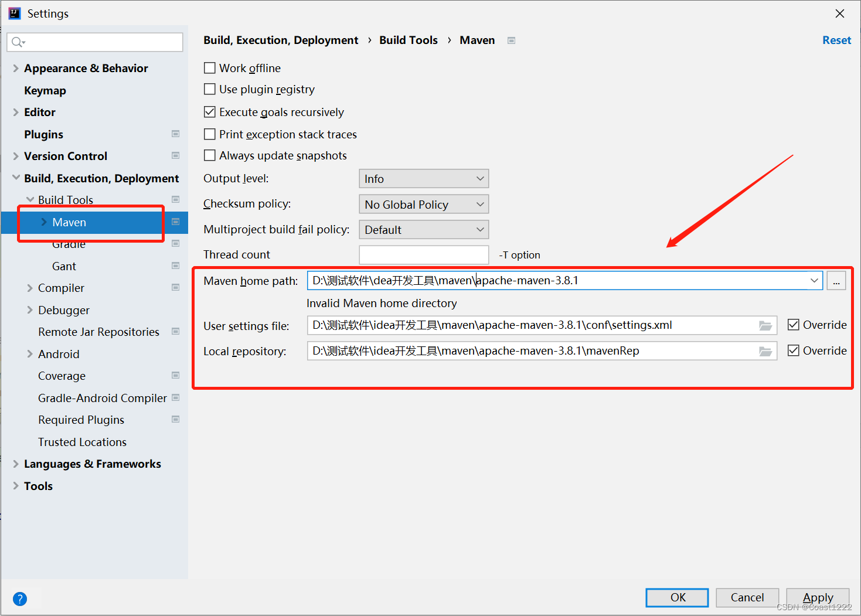Click the OK button
Viewport: 861px width, 616px height.
677,597
